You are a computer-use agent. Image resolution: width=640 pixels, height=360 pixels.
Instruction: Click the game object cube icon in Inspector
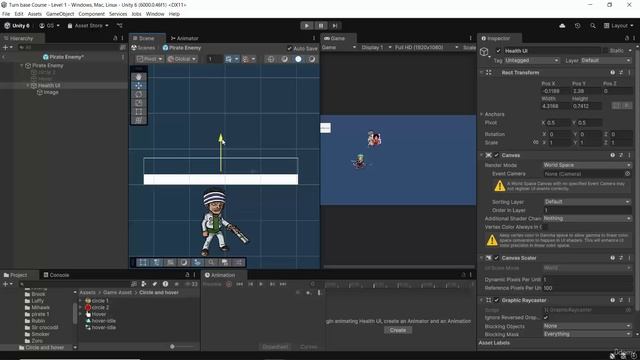pos(484,52)
